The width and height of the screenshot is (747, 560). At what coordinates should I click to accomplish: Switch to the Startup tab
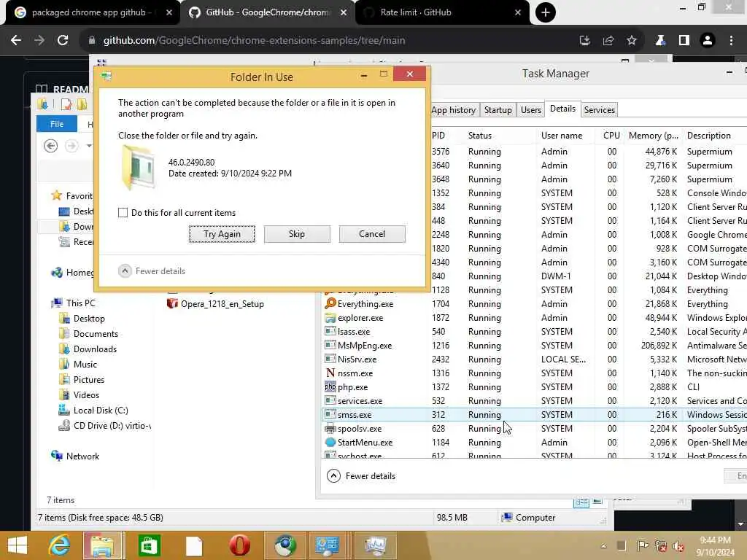[498, 110]
